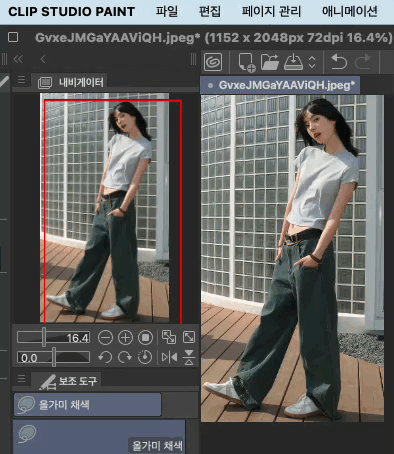The image size is (394, 454).
Task: Redo the action in command bar
Action: (363, 62)
